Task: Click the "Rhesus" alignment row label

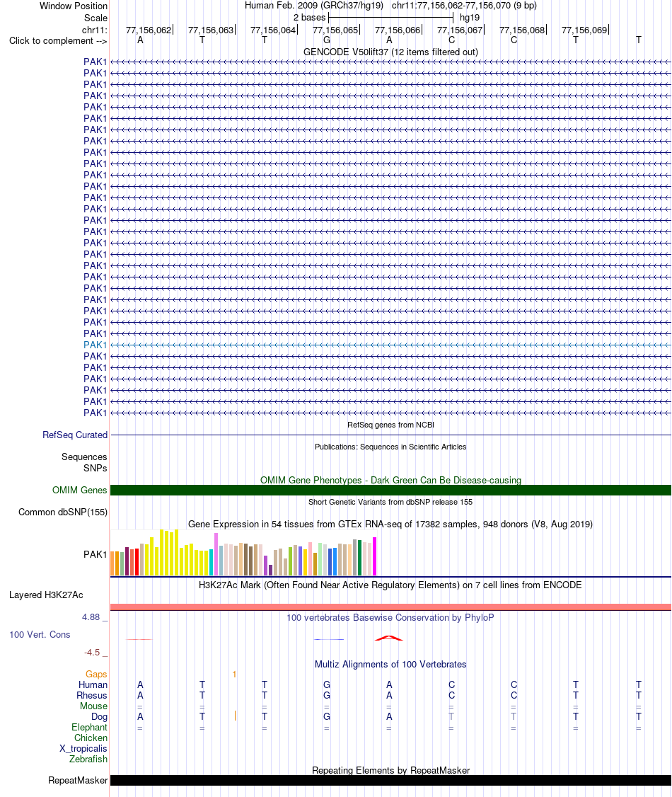Action: coord(92,696)
